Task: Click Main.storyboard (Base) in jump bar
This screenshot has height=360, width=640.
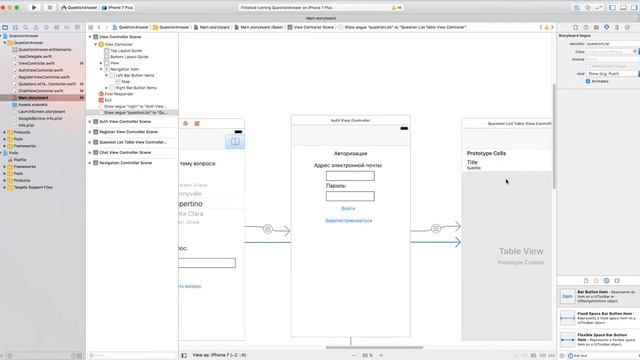Action: point(259,27)
